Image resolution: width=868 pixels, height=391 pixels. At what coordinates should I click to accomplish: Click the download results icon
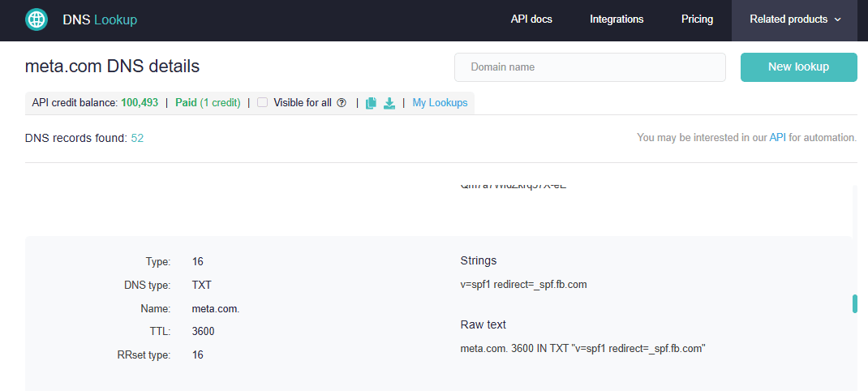pyautogui.click(x=389, y=103)
